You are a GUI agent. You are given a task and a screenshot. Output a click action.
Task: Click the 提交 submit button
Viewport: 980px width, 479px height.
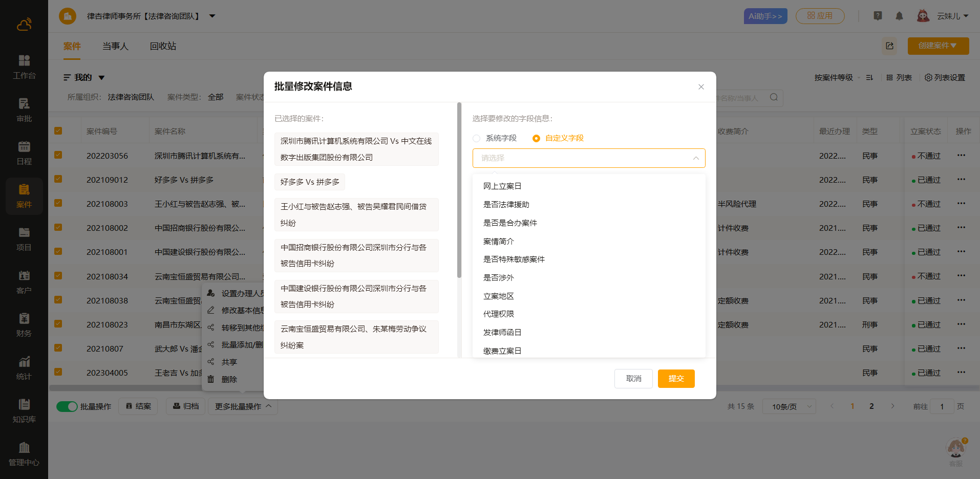click(676, 379)
